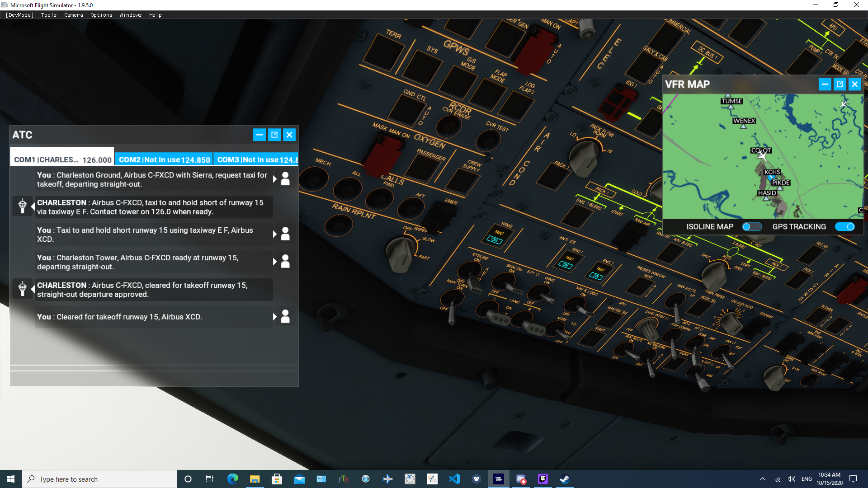
Task: Click the Windows Start button
Action: pyautogui.click(x=11, y=479)
